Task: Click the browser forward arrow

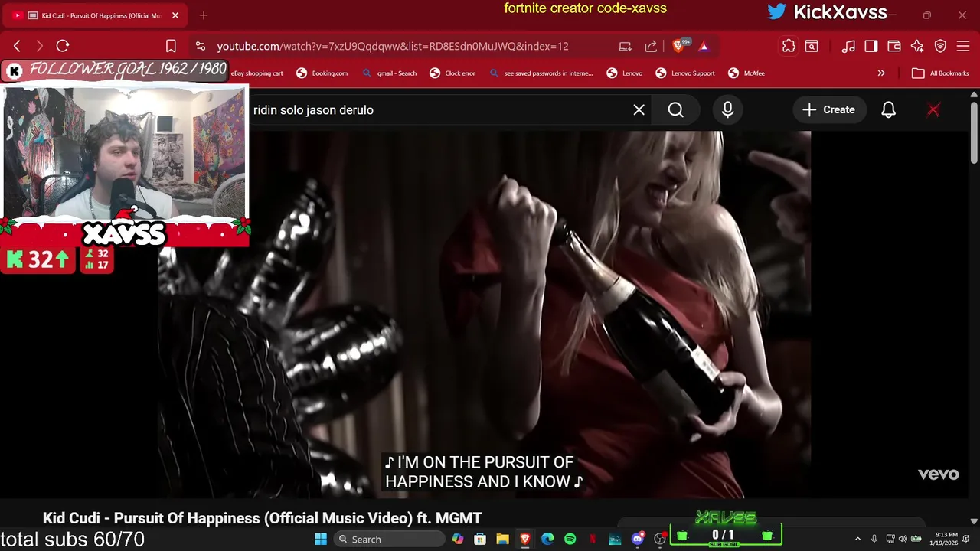Action: 39,46
